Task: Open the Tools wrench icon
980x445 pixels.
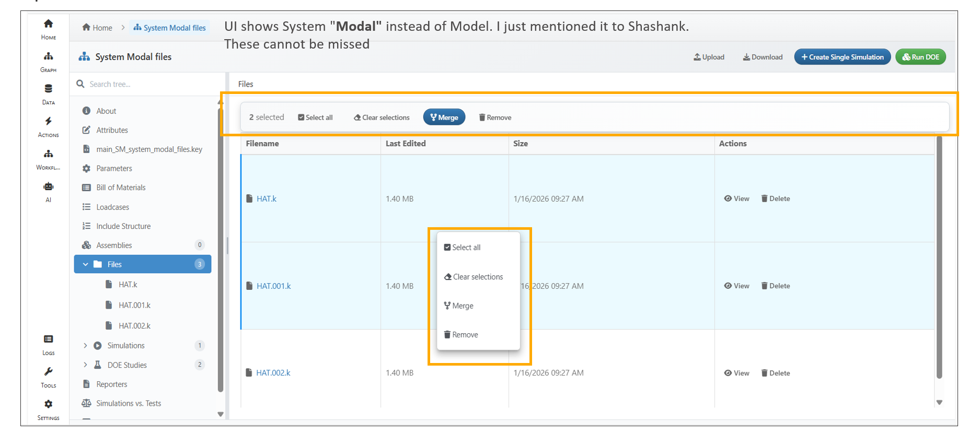Action: tap(48, 377)
